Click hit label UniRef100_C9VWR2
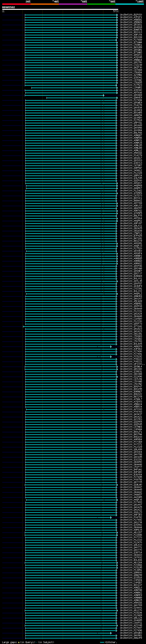The image size is (146, 644). point(131,87)
